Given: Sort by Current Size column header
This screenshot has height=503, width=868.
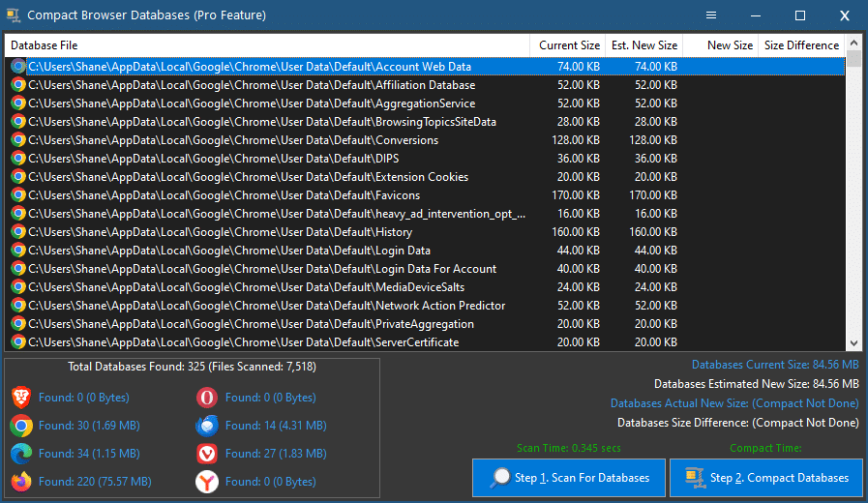Looking at the screenshot, I should tap(568, 45).
